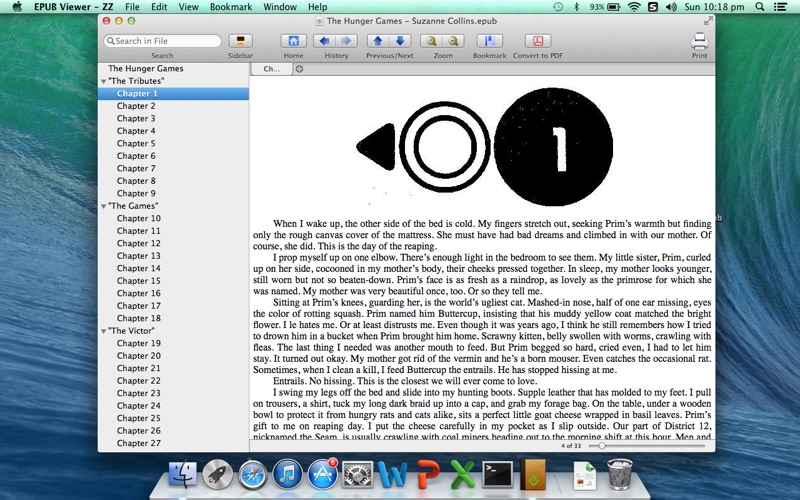The image size is (800, 500).
Task: Go back in History with left arrow
Action: 324,41
